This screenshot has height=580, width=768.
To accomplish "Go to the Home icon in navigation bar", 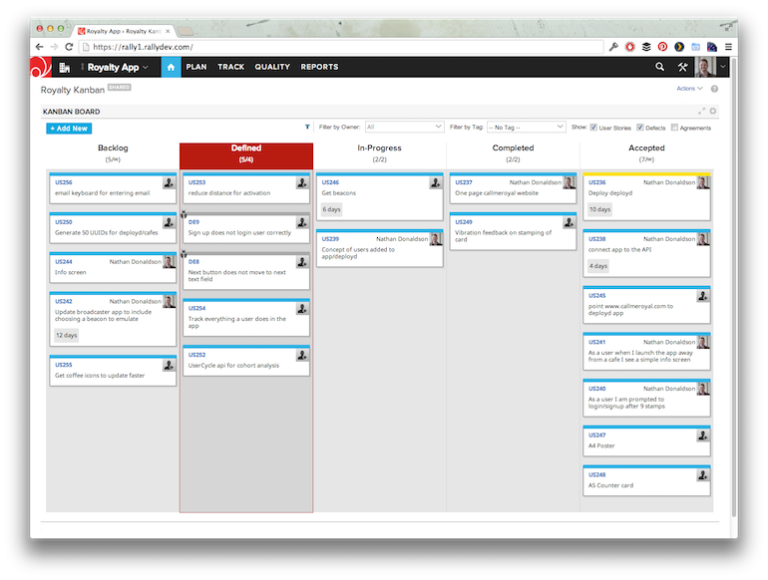I will click(170, 67).
